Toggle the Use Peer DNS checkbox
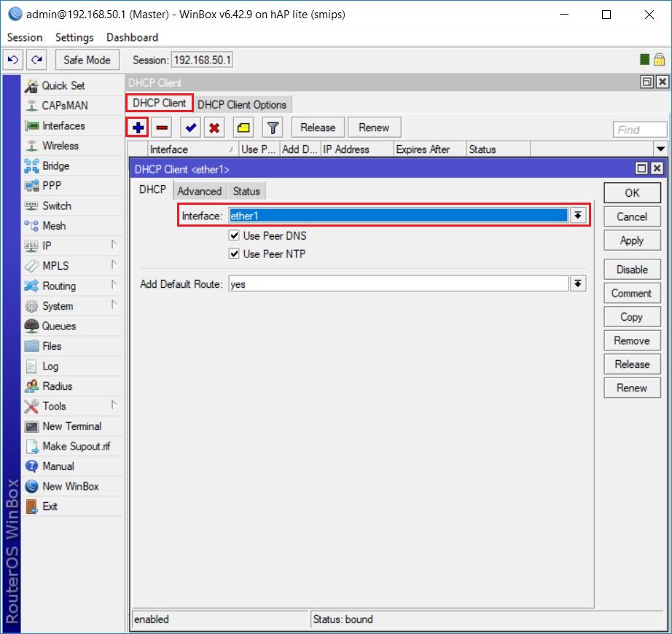The width and height of the screenshot is (672, 634). (x=234, y=235)
